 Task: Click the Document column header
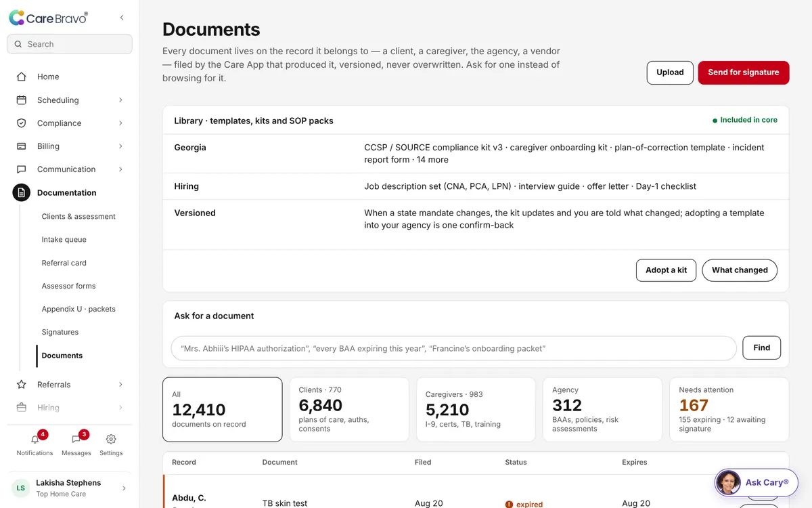coord(280,462)
